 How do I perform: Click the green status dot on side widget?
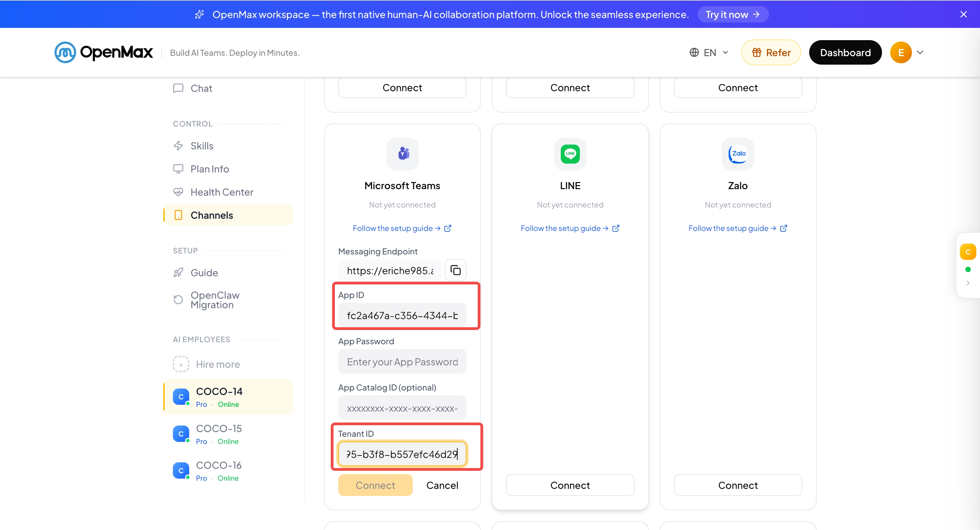tap(968, 269)
